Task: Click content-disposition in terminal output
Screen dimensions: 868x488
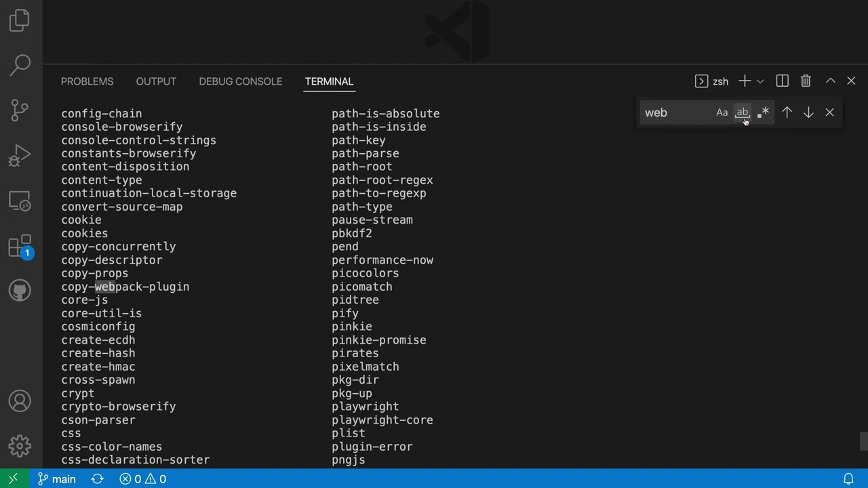Action: 125,167
